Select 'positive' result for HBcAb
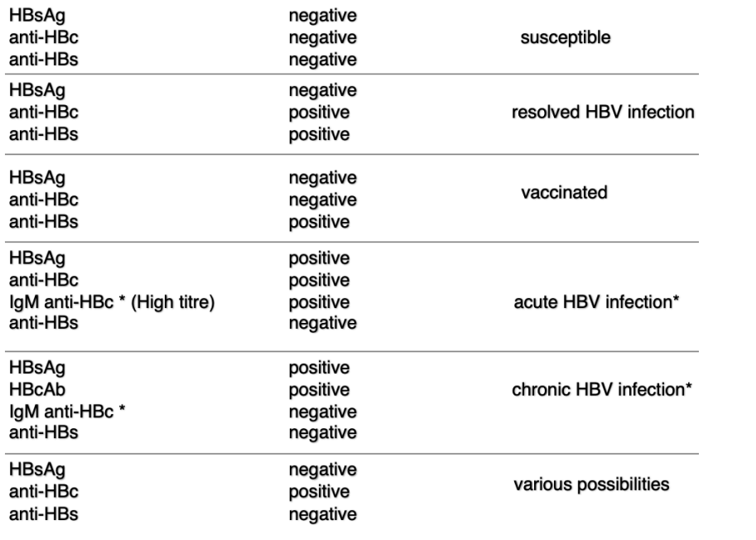This screenshot has width=756, height=540. pos(319,389)
